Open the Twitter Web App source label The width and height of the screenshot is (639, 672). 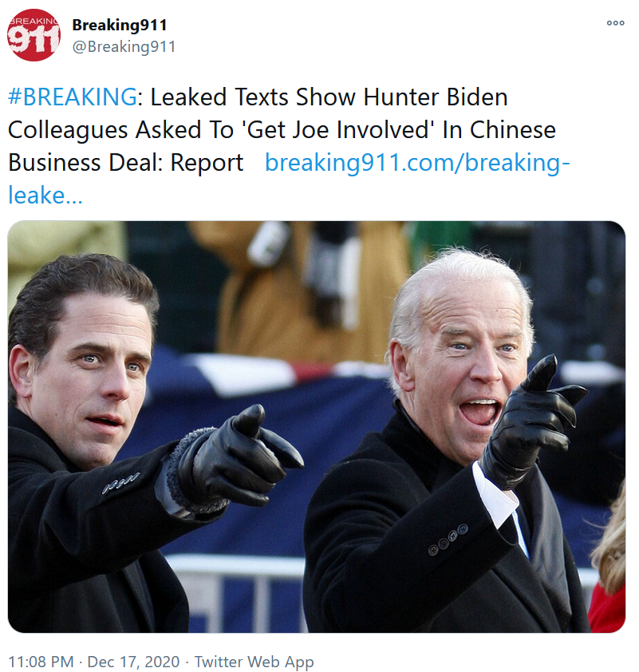tap(254, 662)
